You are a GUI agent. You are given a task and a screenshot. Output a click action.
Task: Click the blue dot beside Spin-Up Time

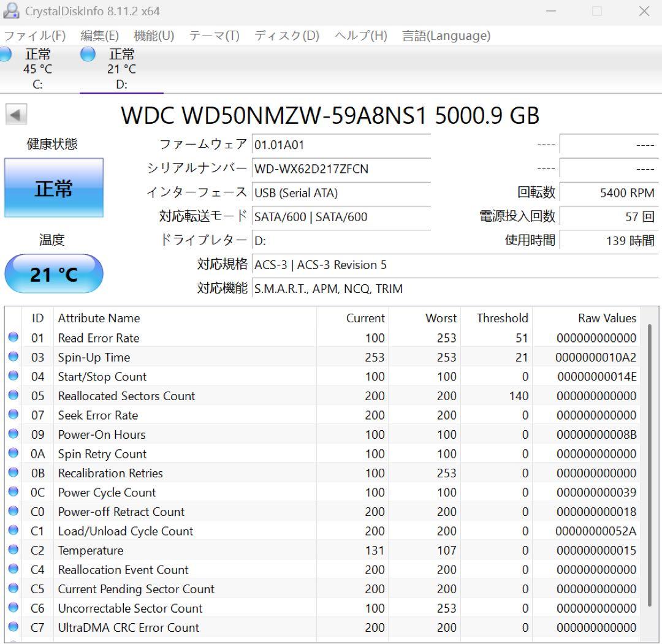pyautogui.click(x=13, y=357)
